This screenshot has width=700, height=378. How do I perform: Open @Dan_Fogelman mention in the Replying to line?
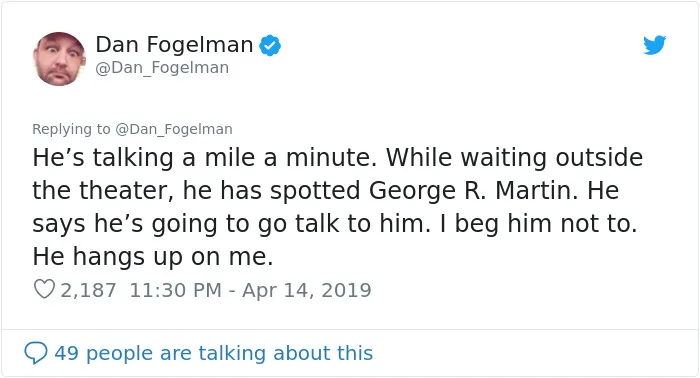pos(174,129)
